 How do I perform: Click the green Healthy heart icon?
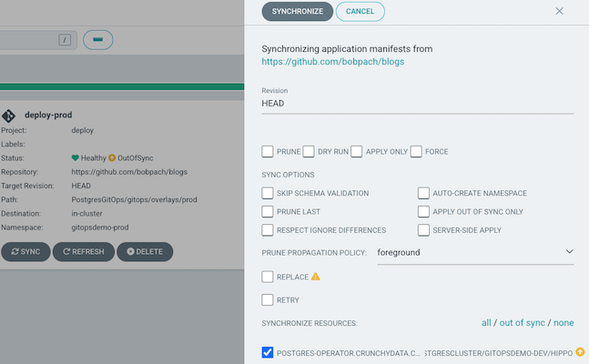[76, 158]
